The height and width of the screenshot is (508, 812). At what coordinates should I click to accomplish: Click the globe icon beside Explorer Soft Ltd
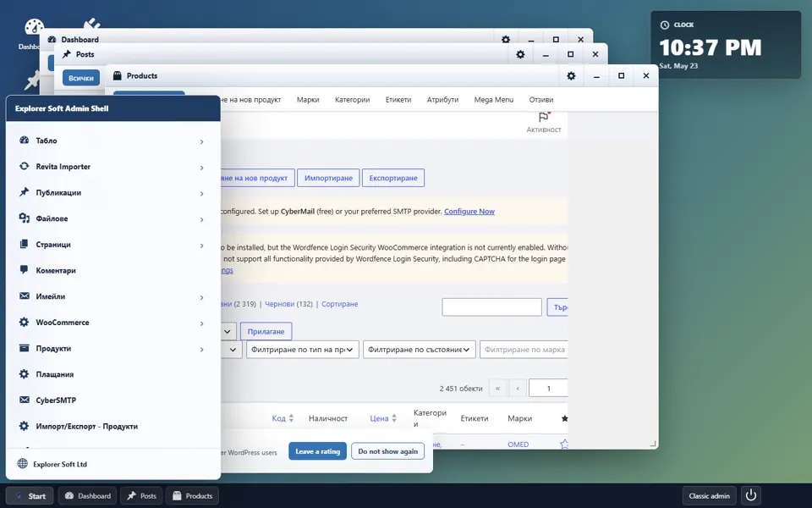[x=22, y=463]
